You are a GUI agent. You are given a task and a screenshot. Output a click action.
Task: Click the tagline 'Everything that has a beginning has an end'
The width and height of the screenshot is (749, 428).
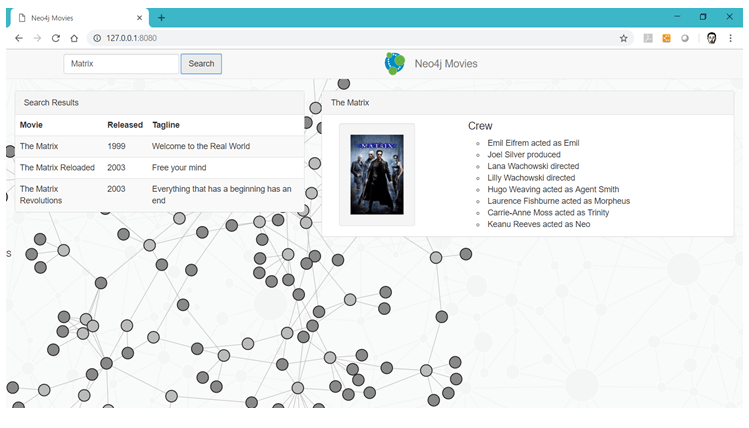point(222,195)
